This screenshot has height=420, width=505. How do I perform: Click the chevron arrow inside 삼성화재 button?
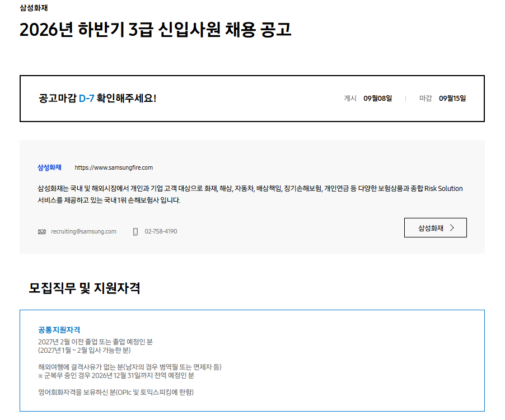452,228
